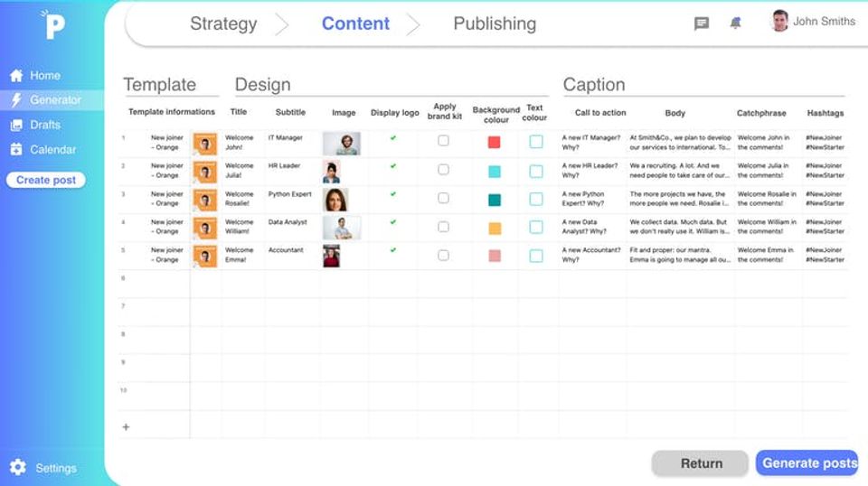Pick the red background colour in row 1
Viewport: 868px width, 486px height.
[495, 142]
